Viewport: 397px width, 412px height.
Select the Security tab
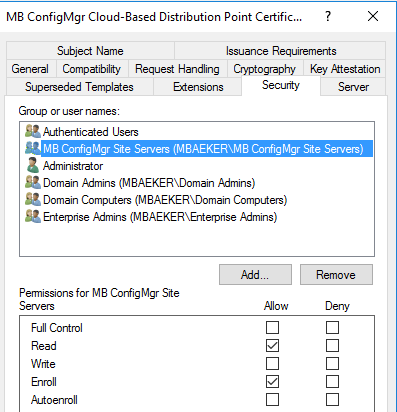(x=281, y=85)
